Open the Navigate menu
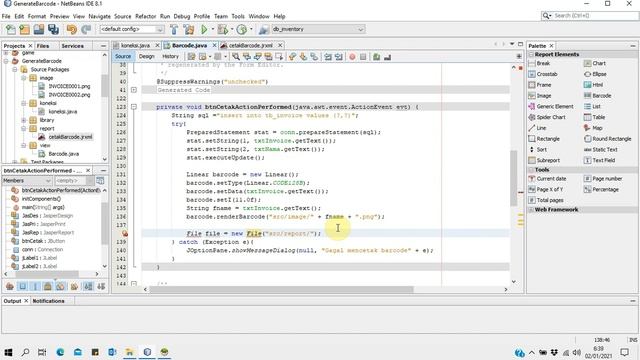Screen dimensions: 640x360 [x=100, y=16]
